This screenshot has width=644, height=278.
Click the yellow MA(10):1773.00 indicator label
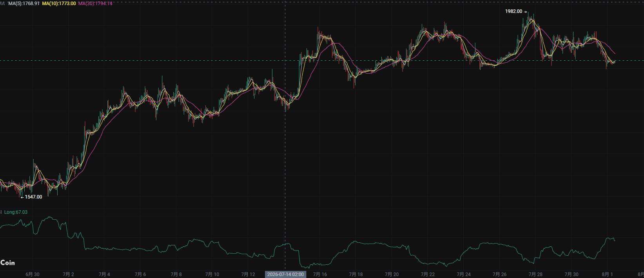(59, 3)
